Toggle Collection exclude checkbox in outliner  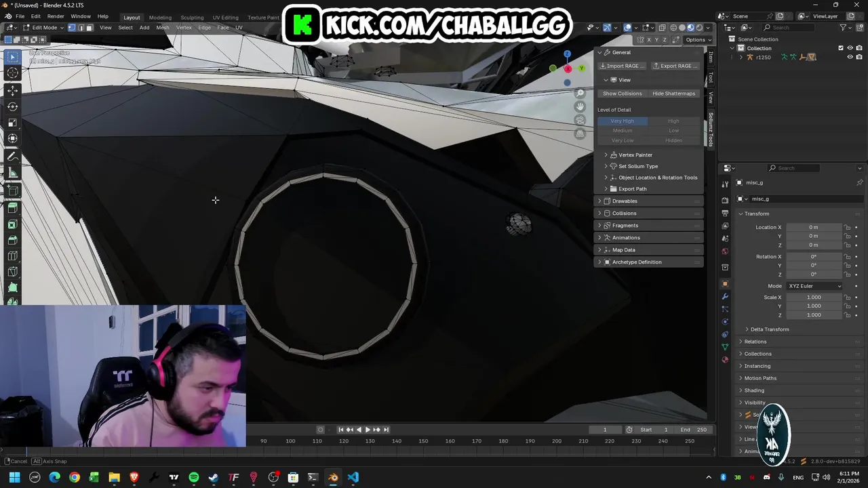coord(841,48)
